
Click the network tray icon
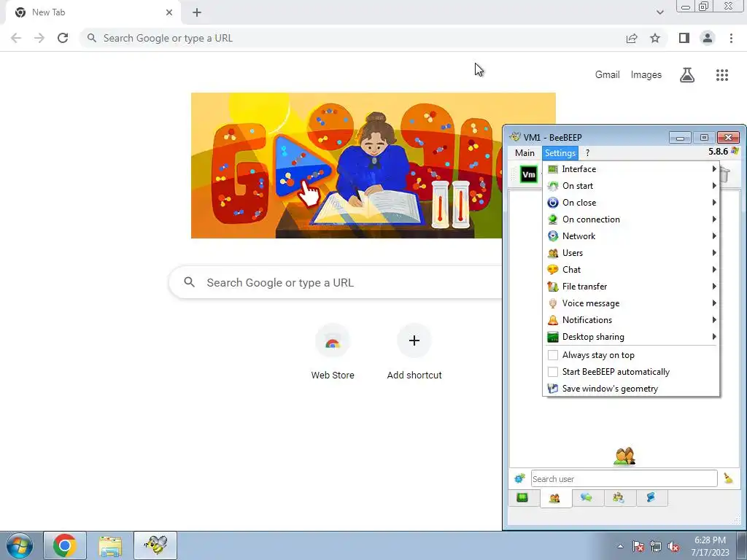656,547
